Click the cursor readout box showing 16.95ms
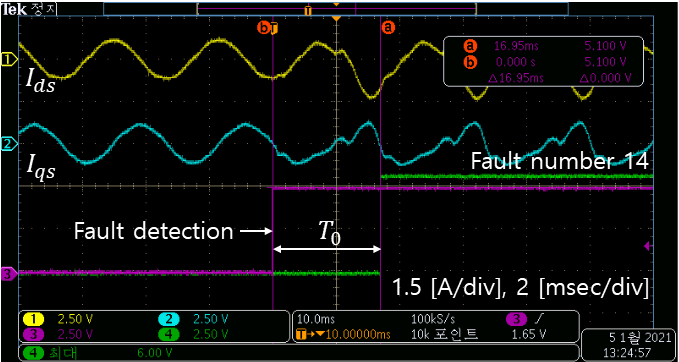Screen dimensions: 679x362 tap(543, 61)
